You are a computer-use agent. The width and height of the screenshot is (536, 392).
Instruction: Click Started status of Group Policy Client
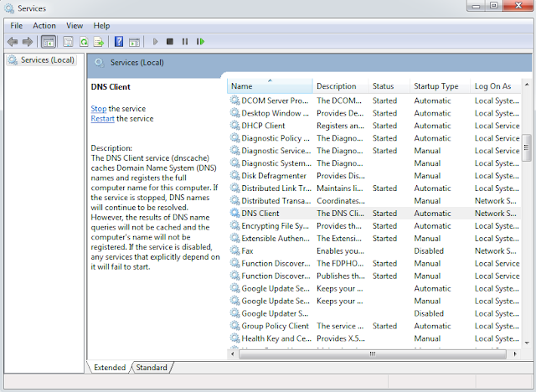click(384, 326)
